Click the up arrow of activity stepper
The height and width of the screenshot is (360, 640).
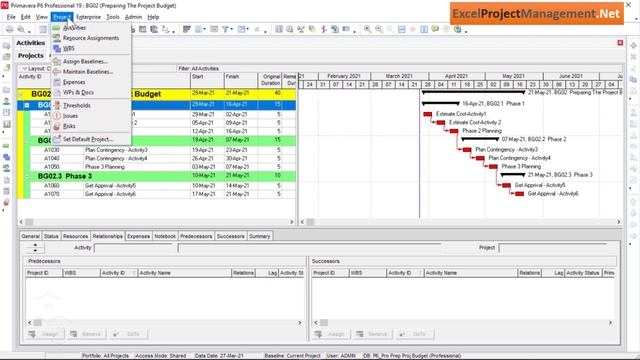[x=35, y=245]
